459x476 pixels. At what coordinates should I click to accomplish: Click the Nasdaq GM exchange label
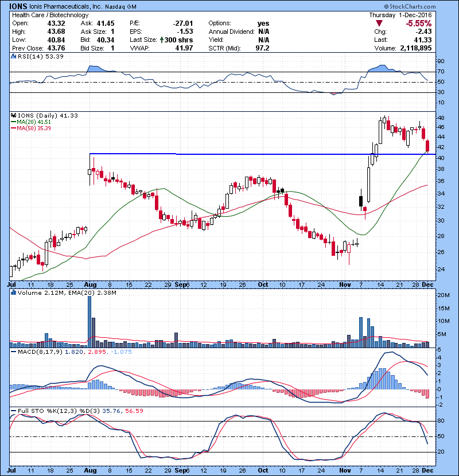pos(120,7)
